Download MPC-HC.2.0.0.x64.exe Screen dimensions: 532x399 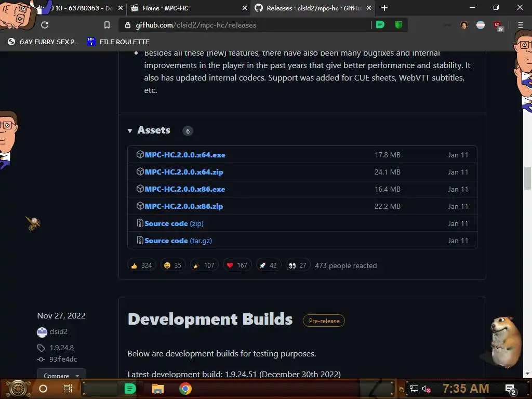[185, 155]
